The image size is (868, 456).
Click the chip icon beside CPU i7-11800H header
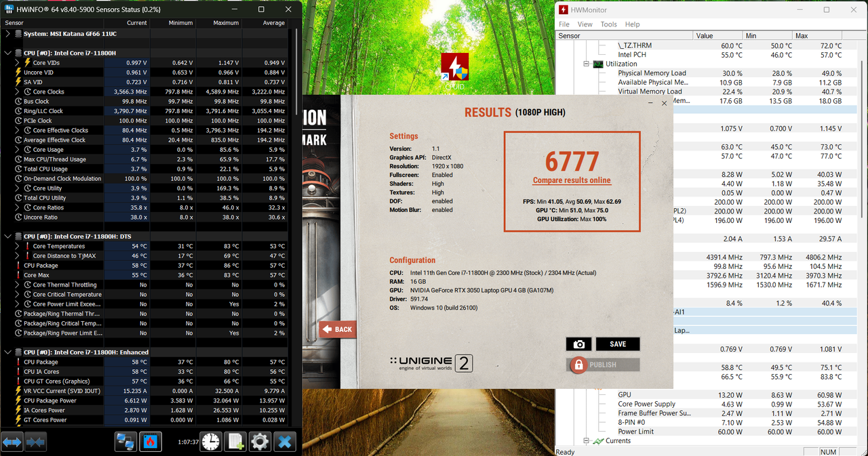pyautogui.click(x=18, y=53)
